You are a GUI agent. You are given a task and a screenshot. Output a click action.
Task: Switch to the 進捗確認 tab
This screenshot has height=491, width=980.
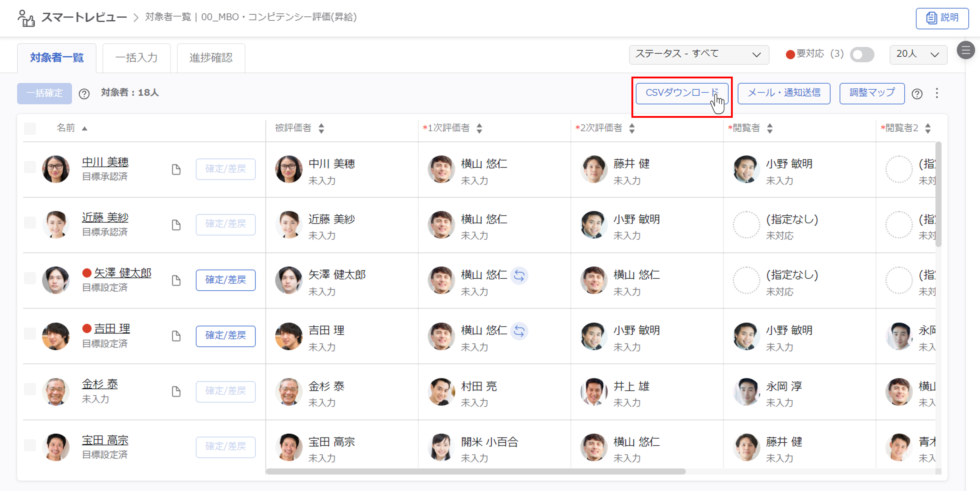(211, 58)
